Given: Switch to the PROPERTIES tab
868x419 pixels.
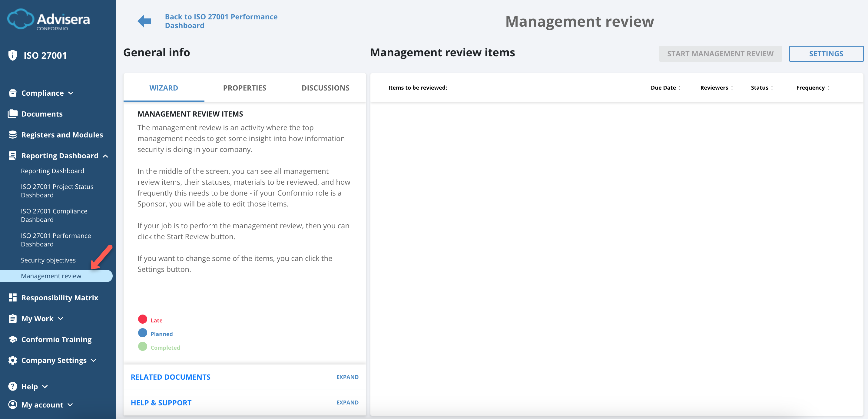Looking at the screenshot, I should tap(245, 87).
